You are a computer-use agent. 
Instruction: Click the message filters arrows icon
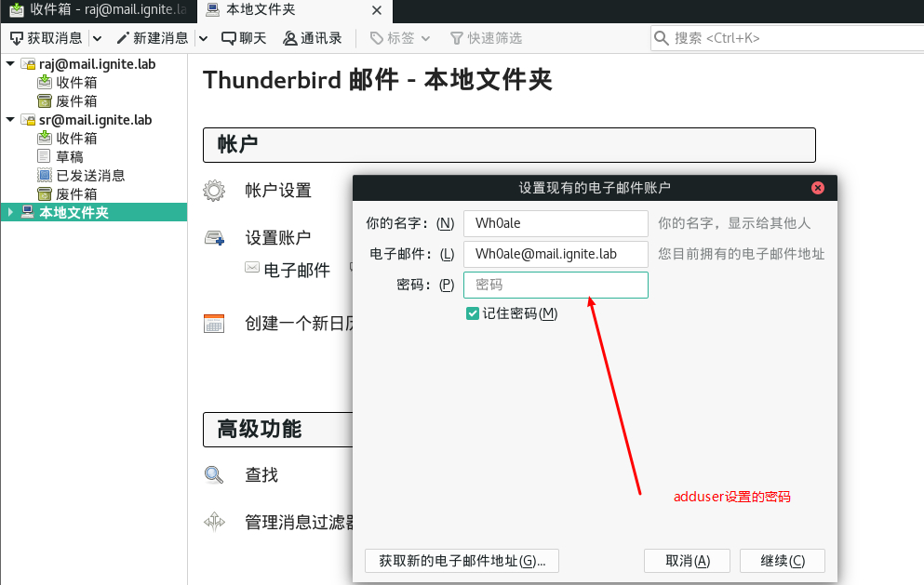(214, 522)
